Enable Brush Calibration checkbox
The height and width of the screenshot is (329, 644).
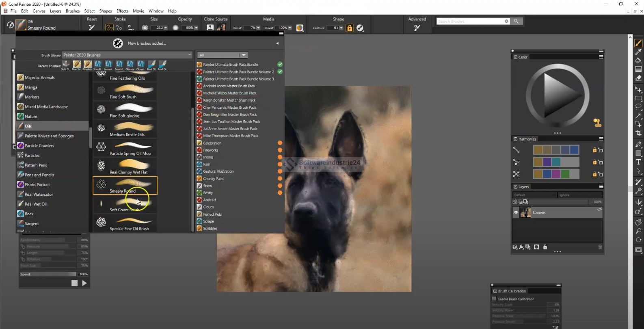(494, 299)
